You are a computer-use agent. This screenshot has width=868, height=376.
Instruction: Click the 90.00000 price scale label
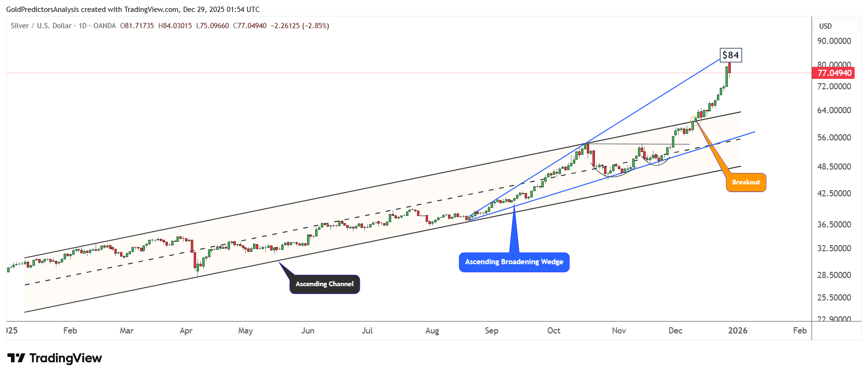click(x=834, y=41)
